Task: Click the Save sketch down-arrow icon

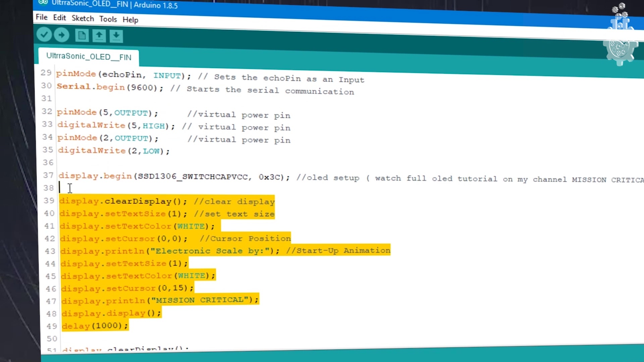Action: [116, 36]
